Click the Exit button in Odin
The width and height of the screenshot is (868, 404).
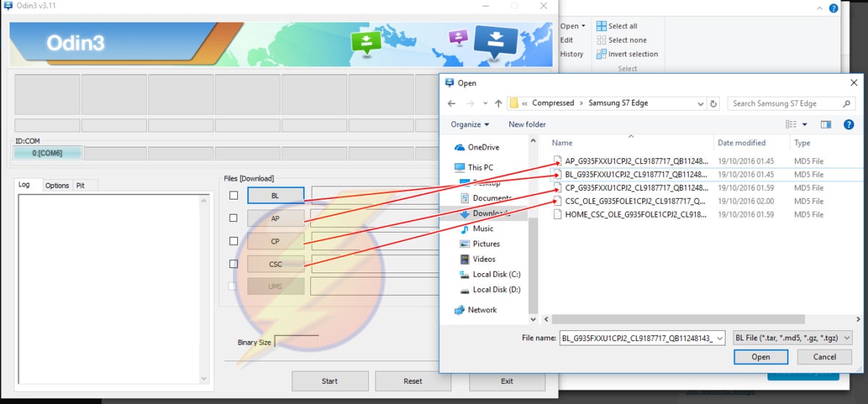click(x=507, y=381)
